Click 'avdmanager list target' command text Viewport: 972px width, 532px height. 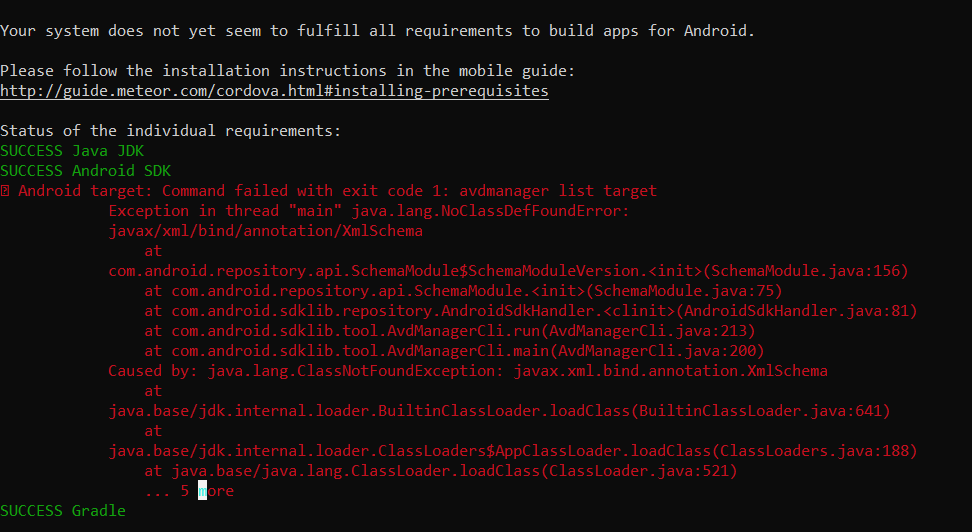[558, 191]
